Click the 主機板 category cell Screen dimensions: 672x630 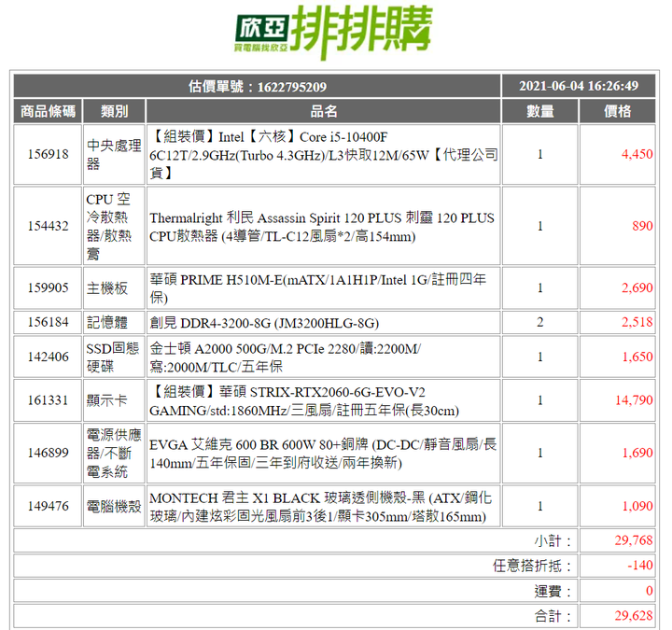pyautogui.click(x=114, y=288)
